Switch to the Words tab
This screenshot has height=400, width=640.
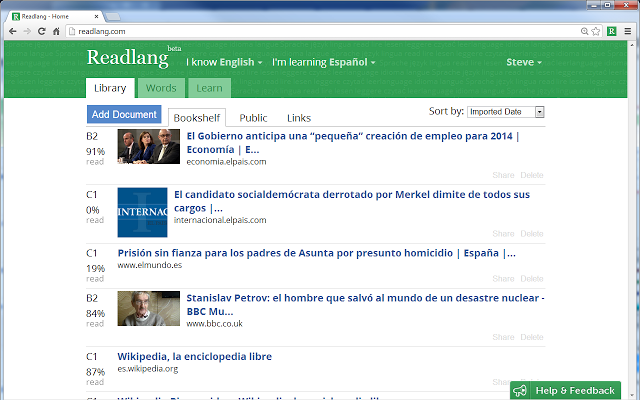tap(161, 88)
